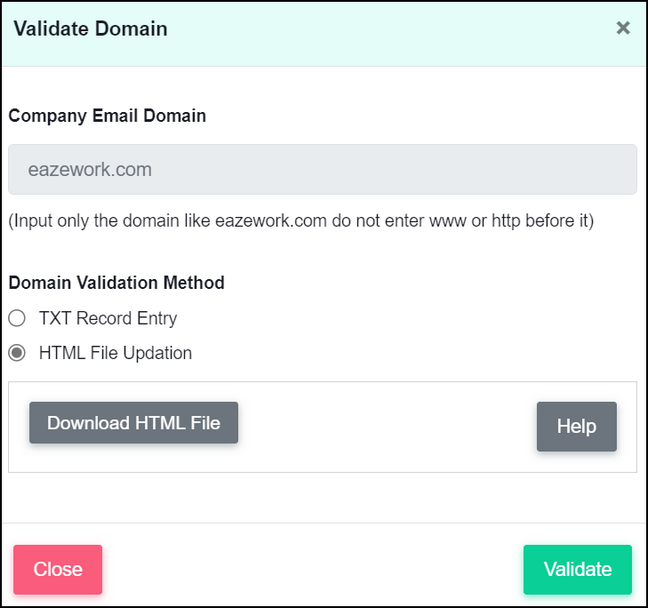This screenshot has height=608, width=648.
Task: Click the hint text about entering only the domain
Action: 301,221
